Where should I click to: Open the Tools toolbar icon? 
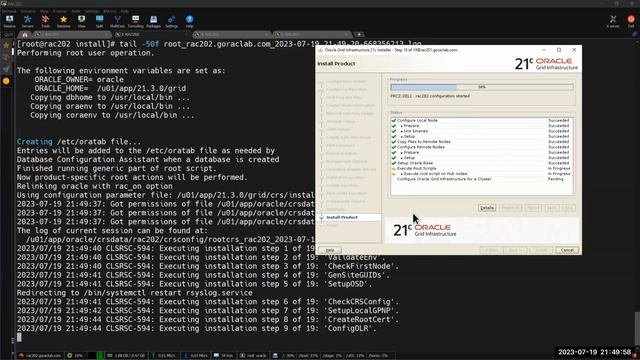pyautogui.click(x=45, y=21)
